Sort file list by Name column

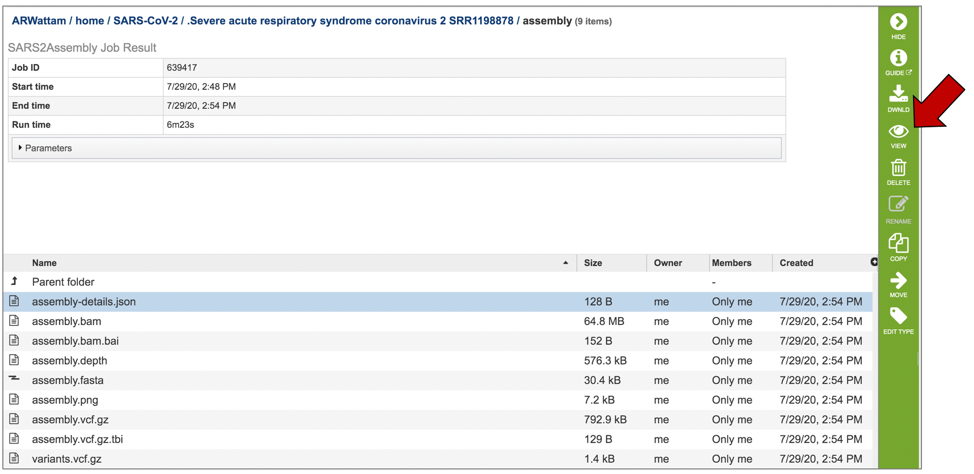click(x=44, y=263)
